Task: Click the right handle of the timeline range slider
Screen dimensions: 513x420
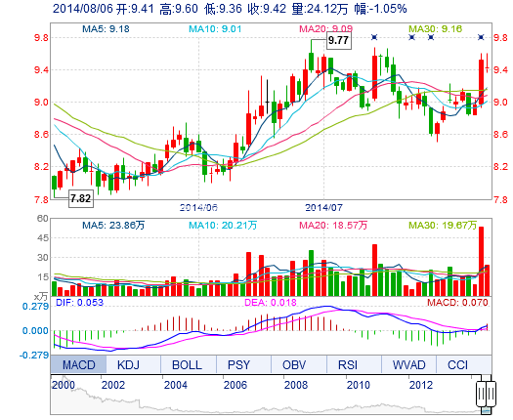Action: click(492, 393)
